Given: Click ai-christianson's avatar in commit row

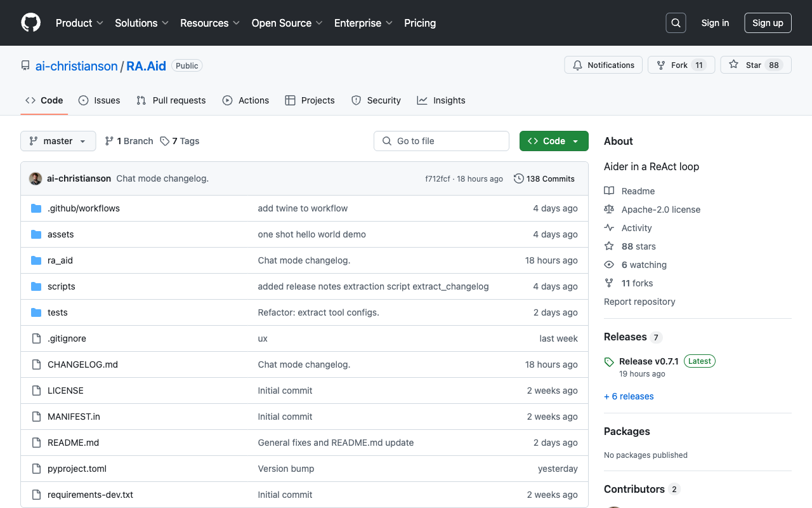Looking at the screenshot, I should (x=36, y=178).
